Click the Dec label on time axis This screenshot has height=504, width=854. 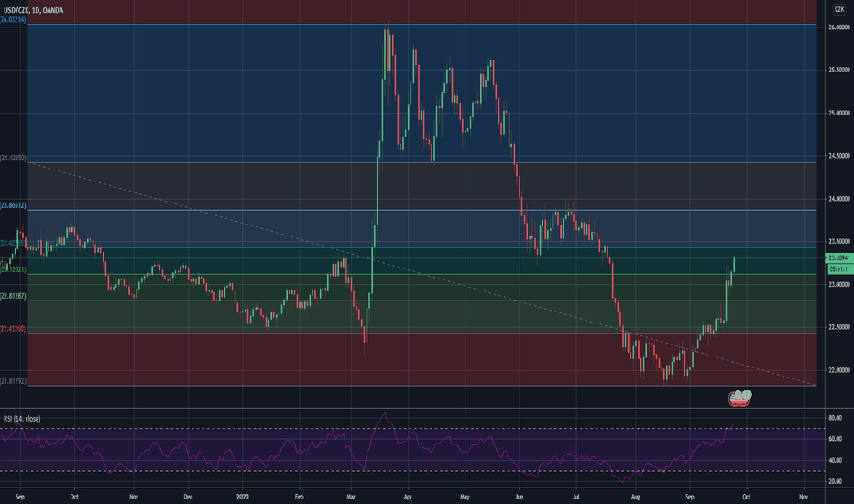click(188, 497)
